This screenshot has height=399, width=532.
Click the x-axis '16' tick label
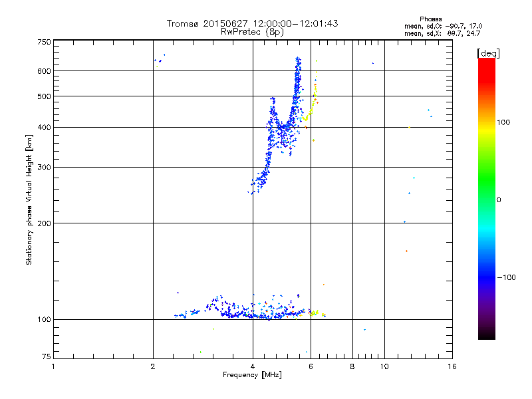tap(452, 366)
